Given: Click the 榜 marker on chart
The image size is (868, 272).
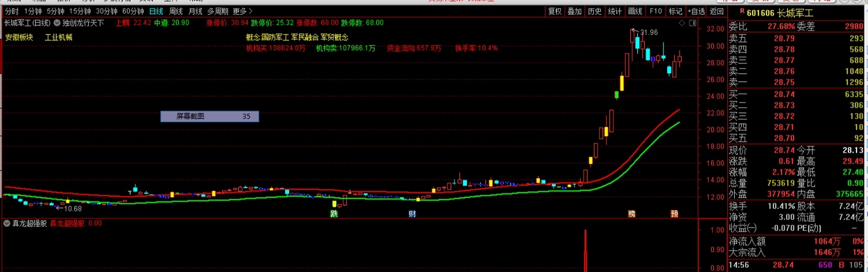Looking at the screenshot, I should pos(631,214).
